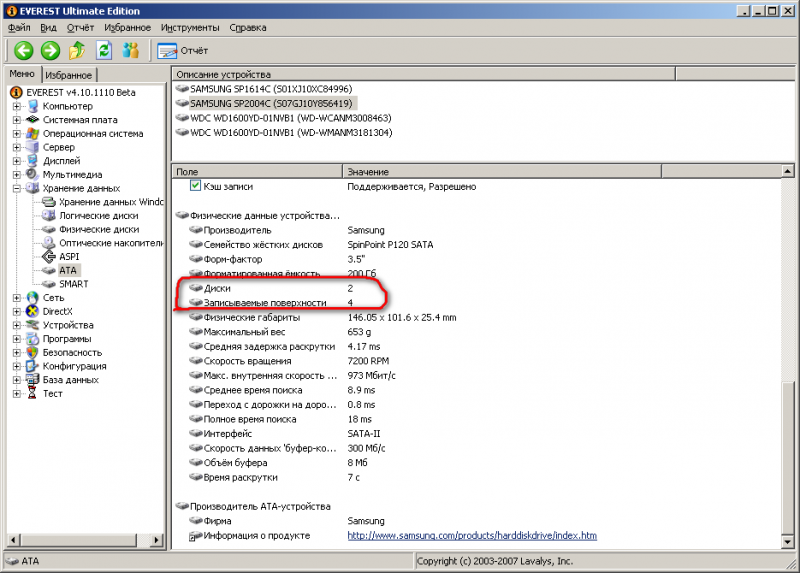The image size is (800, 573).
Task: Click the EVEREST v4.10.1110 Beta root icon
Action: tap(16, 92)
